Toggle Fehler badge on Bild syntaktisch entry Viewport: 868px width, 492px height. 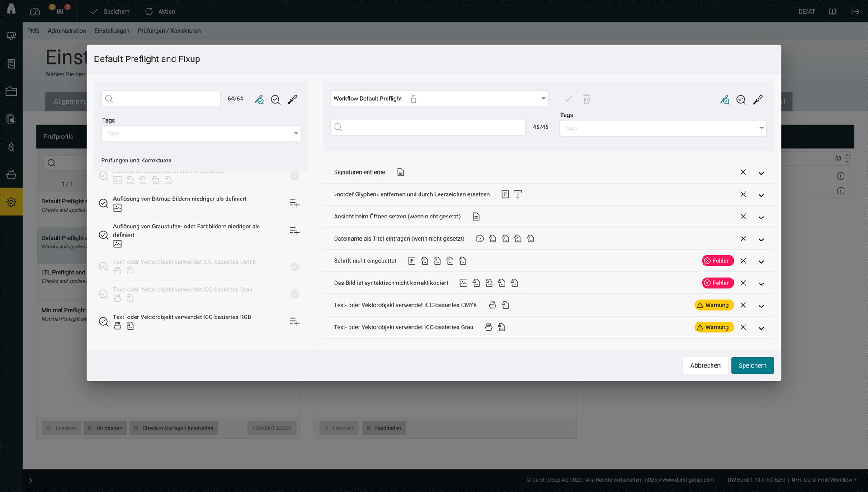point(717,283)
